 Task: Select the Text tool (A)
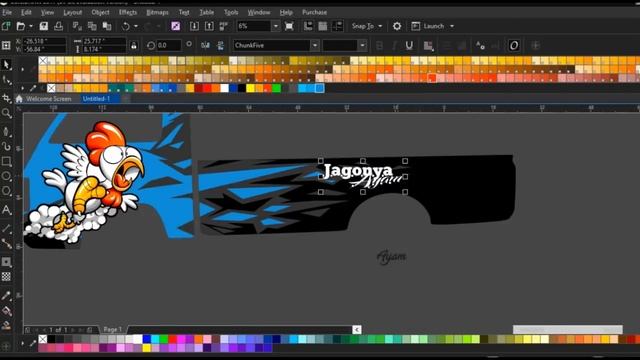click(6, 210)
